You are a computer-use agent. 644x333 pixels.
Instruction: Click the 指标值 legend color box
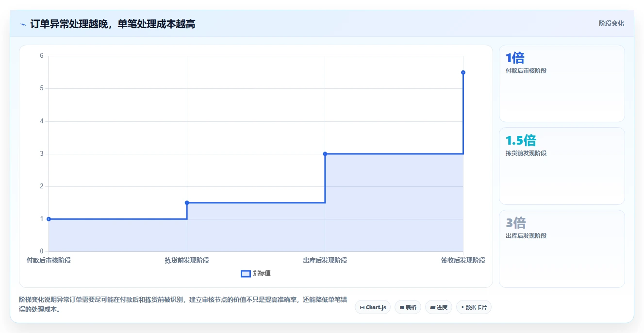(x=246, y=274)
